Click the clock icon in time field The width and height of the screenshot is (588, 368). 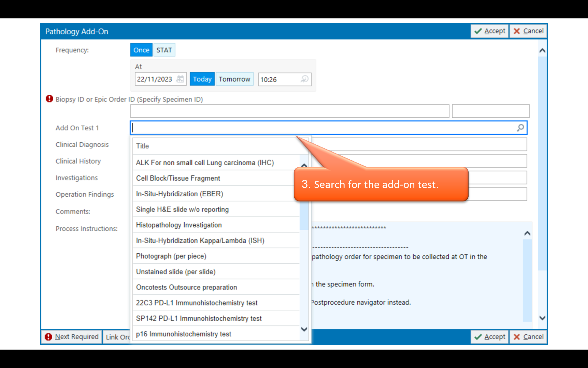coord(304,79)
